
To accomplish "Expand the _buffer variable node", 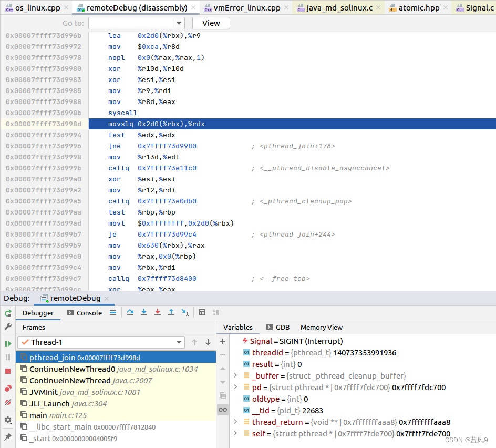I will [235, 376].
